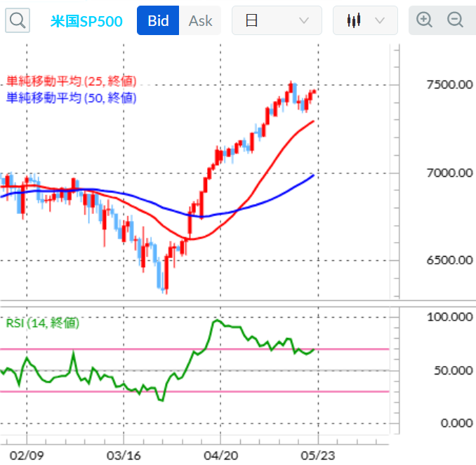Click the 02/09 date axis label

pos(27,455)
